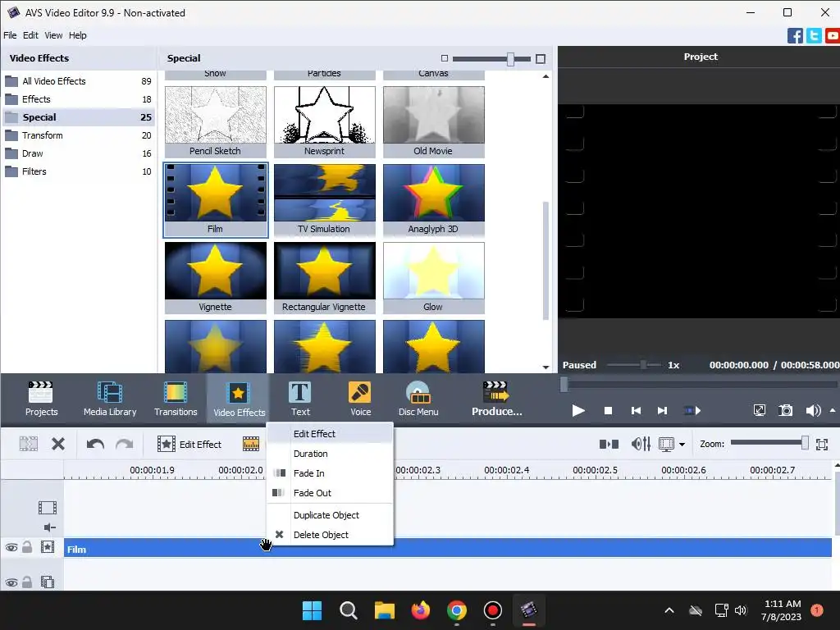Toggle visibility eye of Film effects track
The image size is (840, 630).
11,547
